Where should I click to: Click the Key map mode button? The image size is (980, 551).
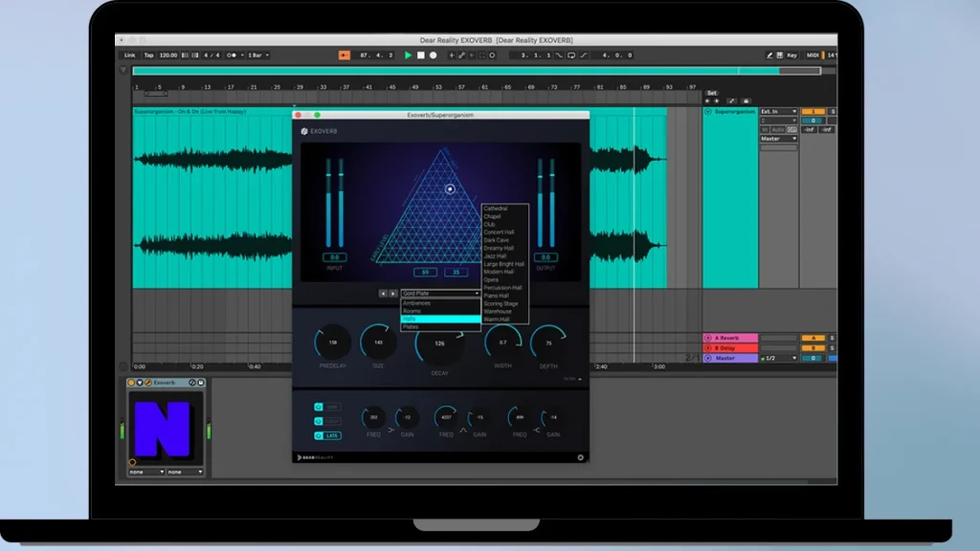[x=791, y=55]
